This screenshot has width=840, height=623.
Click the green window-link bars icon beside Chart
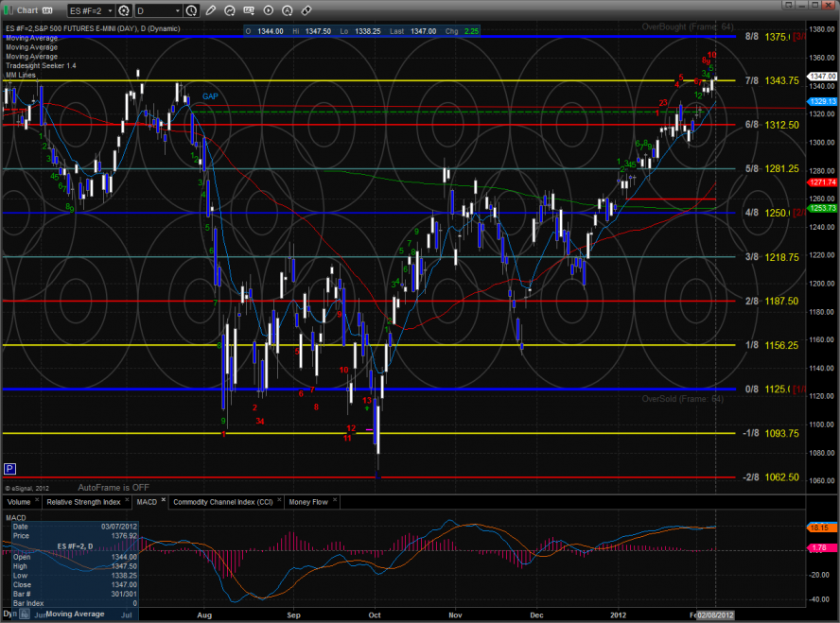[x=9, y=10]
